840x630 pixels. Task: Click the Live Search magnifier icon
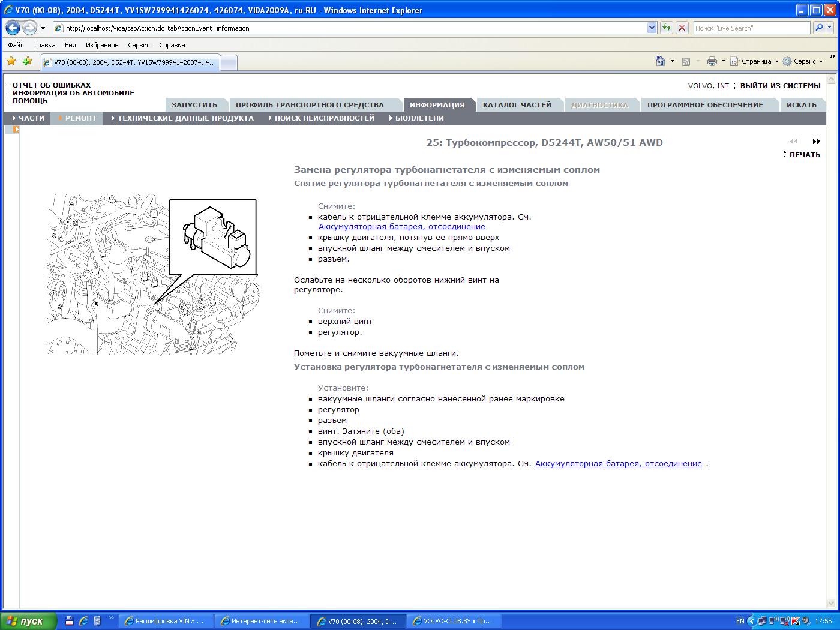[819, 28]
